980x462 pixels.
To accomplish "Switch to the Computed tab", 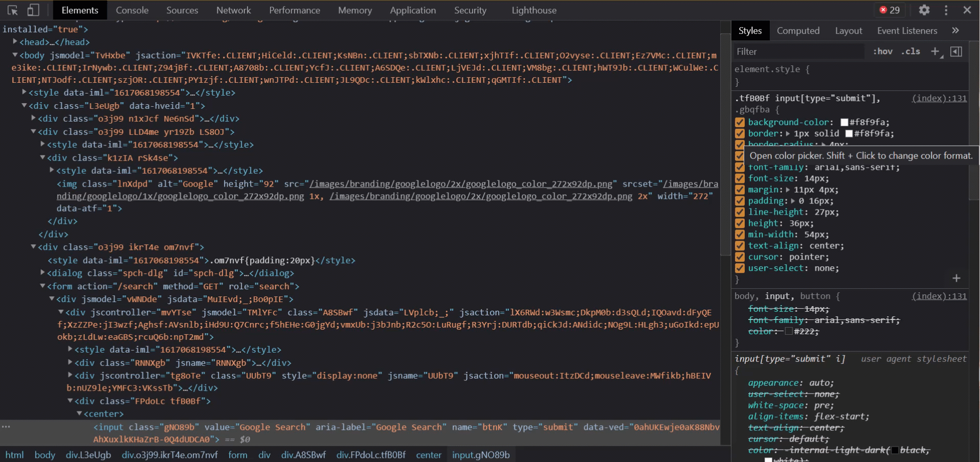I will 797,31.
